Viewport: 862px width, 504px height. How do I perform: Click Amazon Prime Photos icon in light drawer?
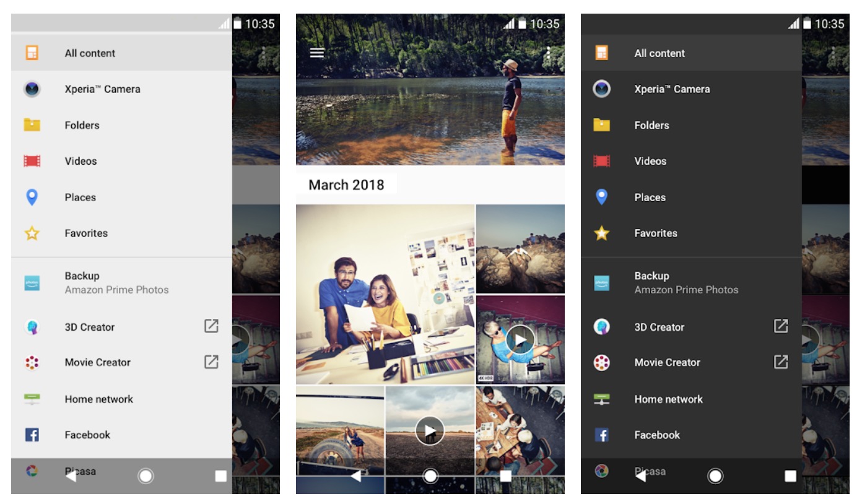[32, 283]
